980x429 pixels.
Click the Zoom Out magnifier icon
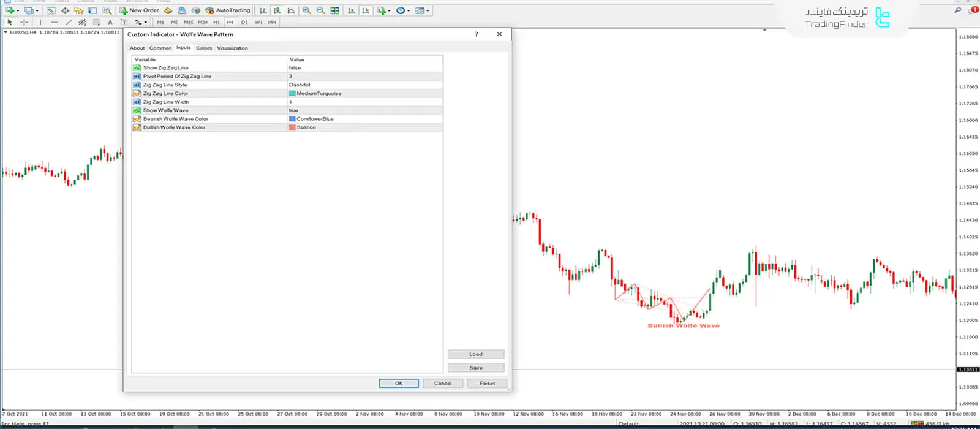click(x=320, y=10)
